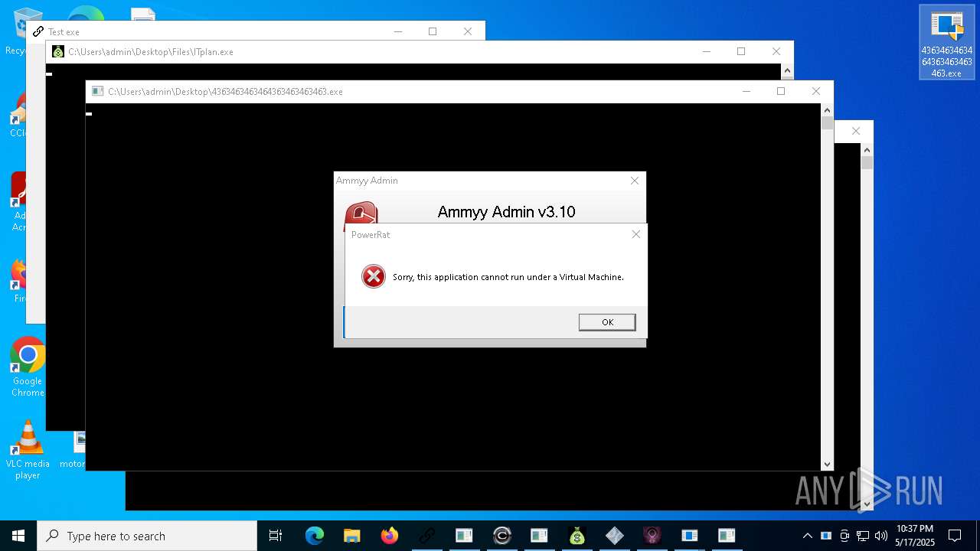Click the Adobe Acrobat desktop shortcut
Viewport: 980px width, 551px height.
(x=19, y=202)
